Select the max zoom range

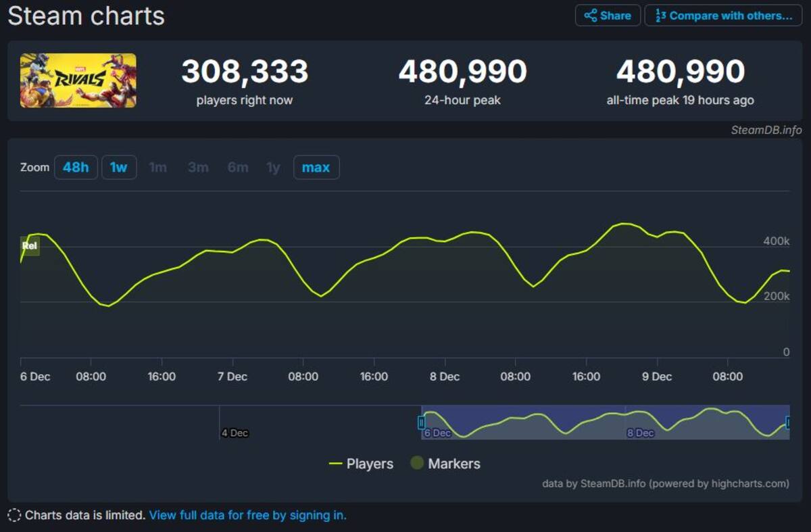point(316,168)
